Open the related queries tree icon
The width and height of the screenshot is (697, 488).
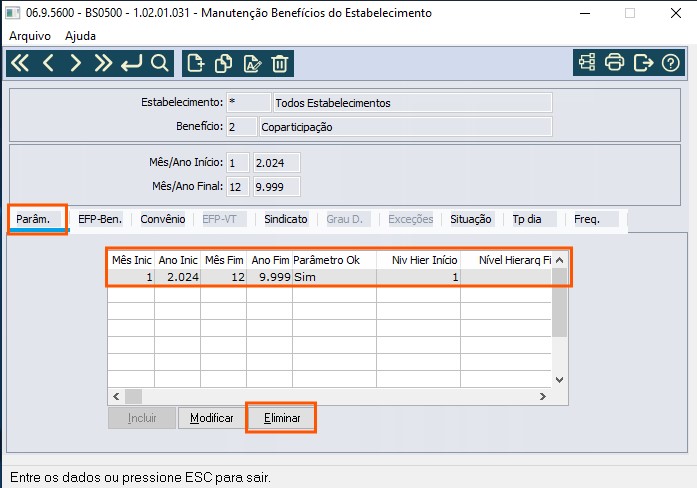click(x=587, y=63)
